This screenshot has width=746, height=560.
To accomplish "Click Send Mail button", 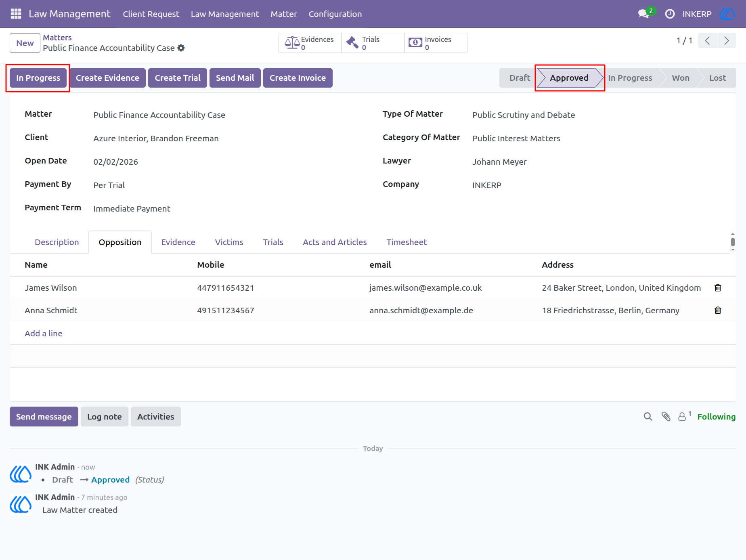I will click(x=235, y=78).
